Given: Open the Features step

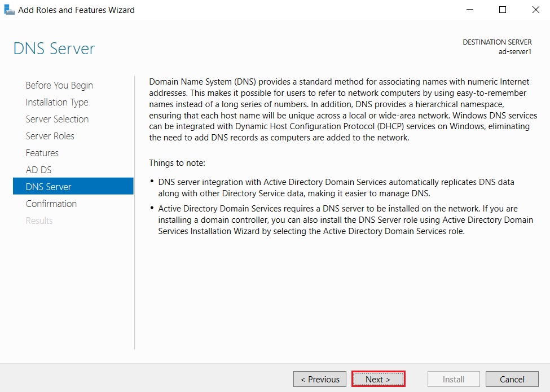Looking at the screenshot, I should pyautogui.click(x=42, y=153).
